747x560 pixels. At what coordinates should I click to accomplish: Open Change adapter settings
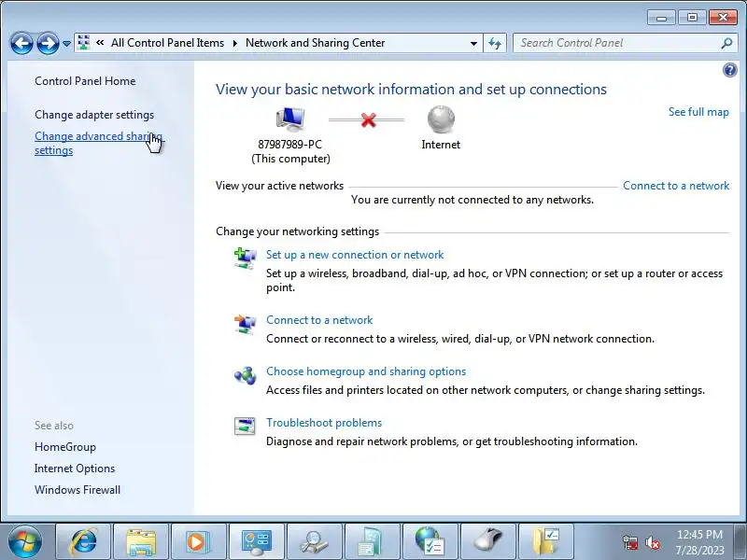(94, 115)
